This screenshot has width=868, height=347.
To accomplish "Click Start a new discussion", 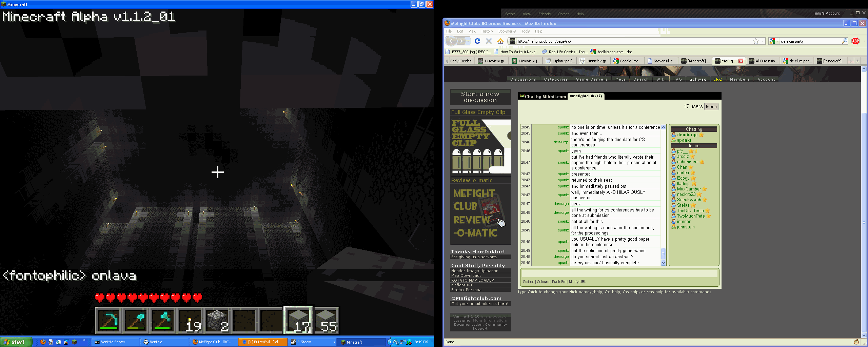I will (x=480, y=97).
